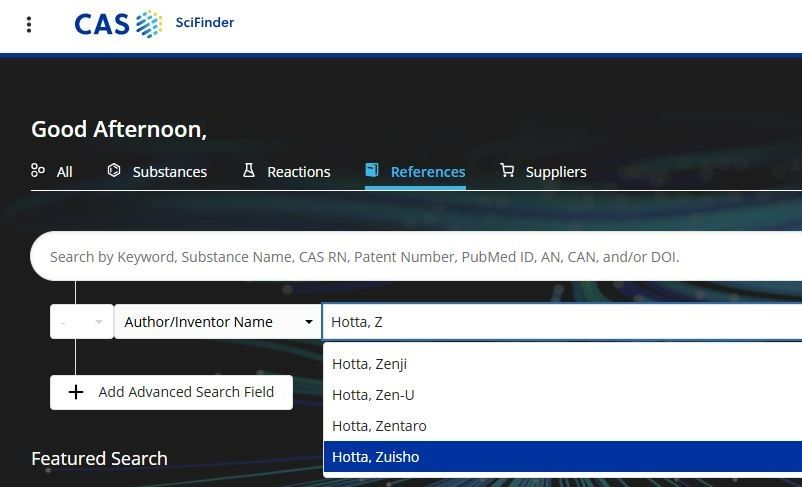Click the Substances hexagon icon
The image size is (802, 487).
tap(114, 170)
